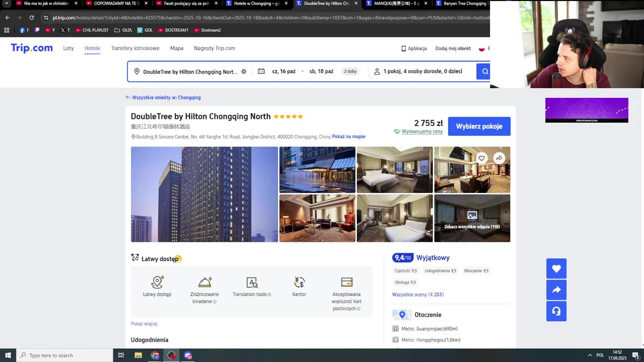The height and width of the screenshot is (362, 644).
Task: Open the apps grid in bookmarks bar
Action: click(7, 30)
